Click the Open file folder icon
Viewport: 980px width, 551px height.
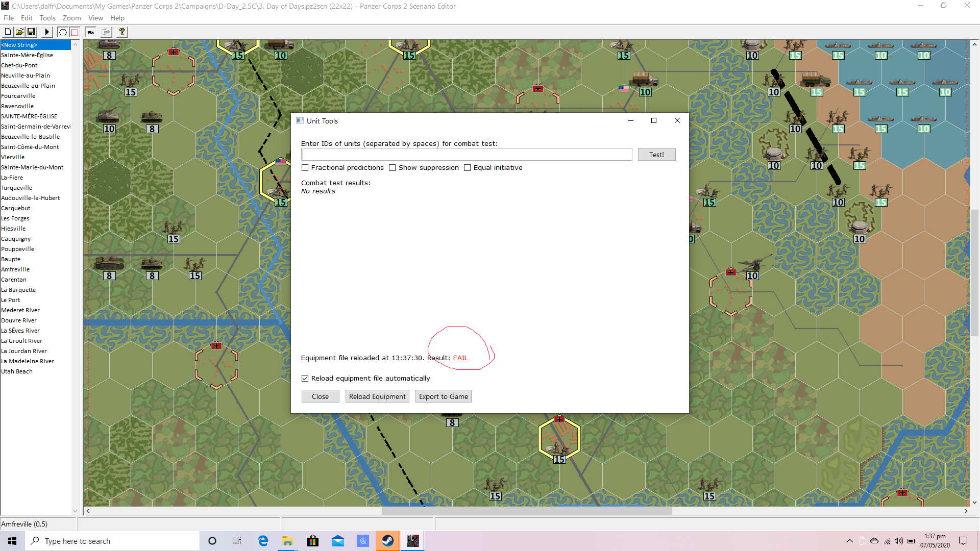[19, 32]
